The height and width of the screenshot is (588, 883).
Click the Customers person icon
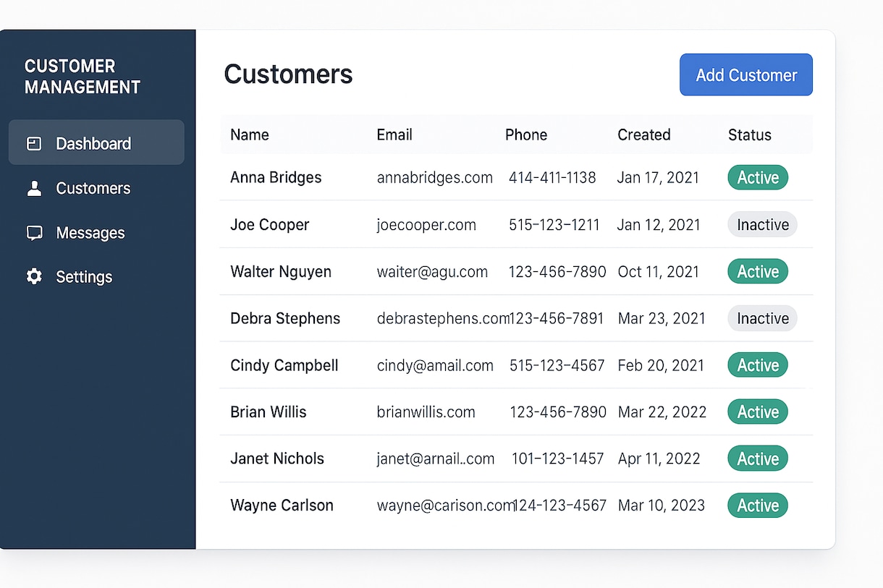(34, 188)
